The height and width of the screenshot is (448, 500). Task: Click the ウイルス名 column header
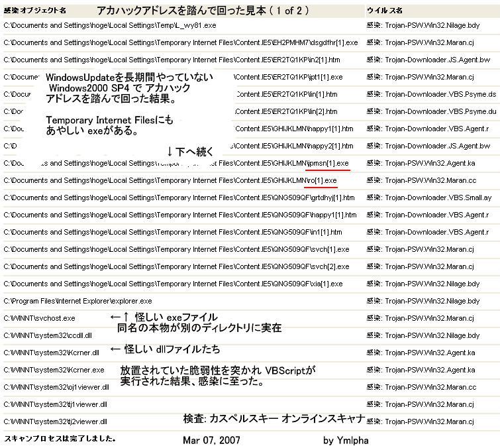pyautogui.click(x=384, y=11)
